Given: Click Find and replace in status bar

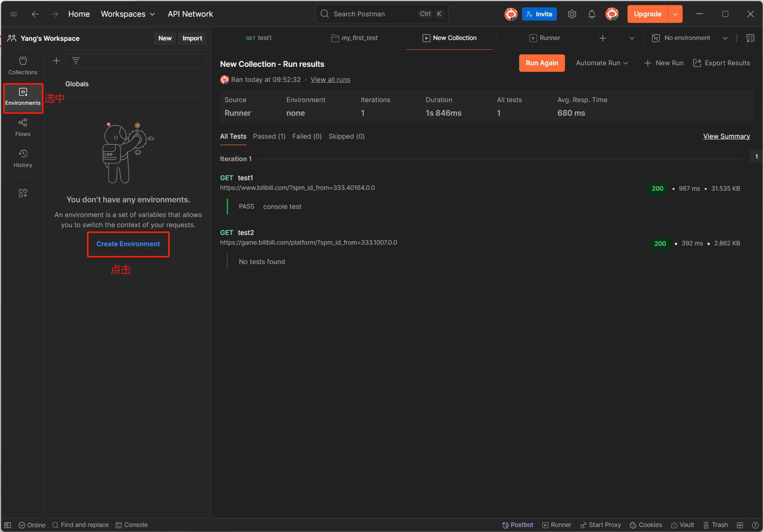Looking at the screenshot, I should click(80, 525).
